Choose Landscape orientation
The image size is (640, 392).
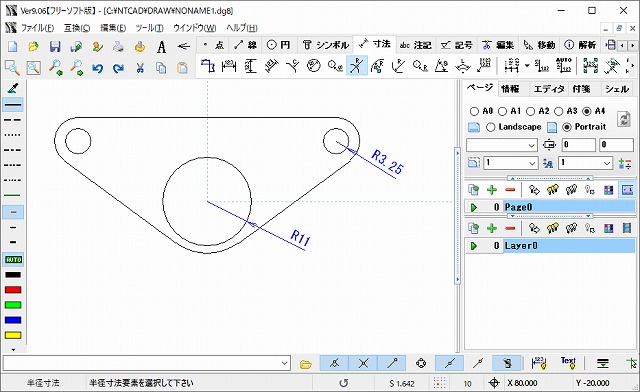491,127
